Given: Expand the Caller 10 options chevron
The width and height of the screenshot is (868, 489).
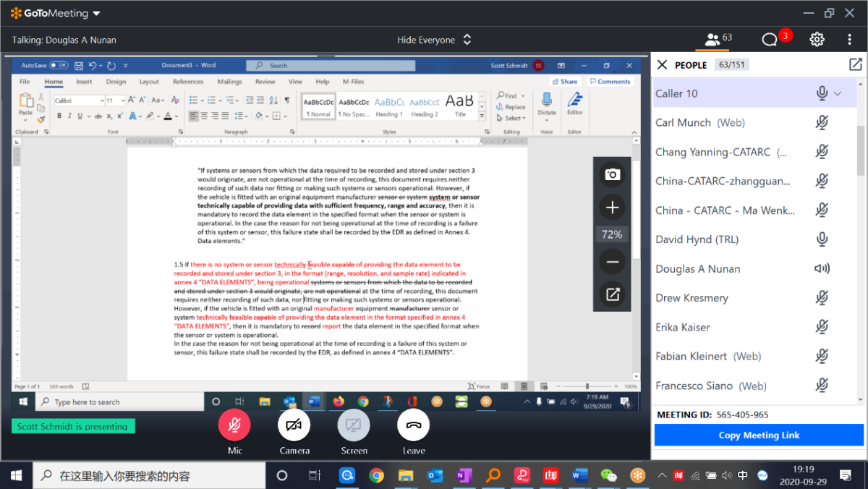Looking at the screenshot, I should [838, 93].
